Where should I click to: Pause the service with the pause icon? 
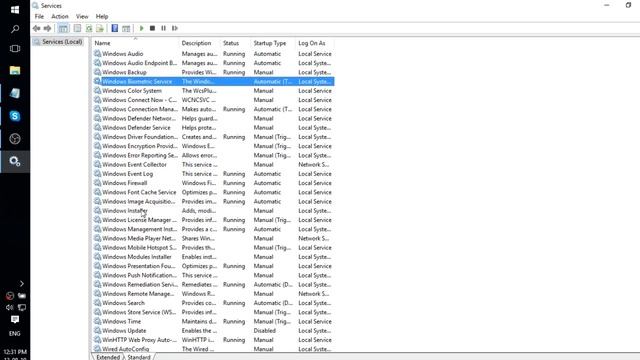[x=163, y=28]
